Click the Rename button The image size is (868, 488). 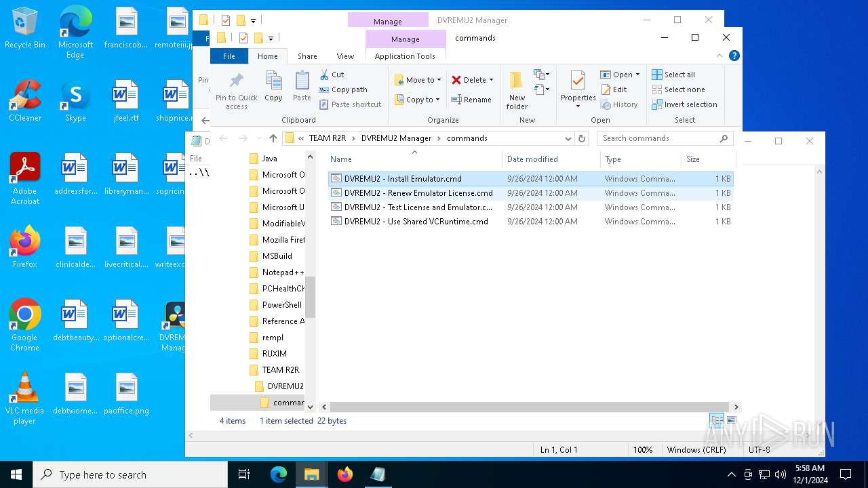click(472, 100)
